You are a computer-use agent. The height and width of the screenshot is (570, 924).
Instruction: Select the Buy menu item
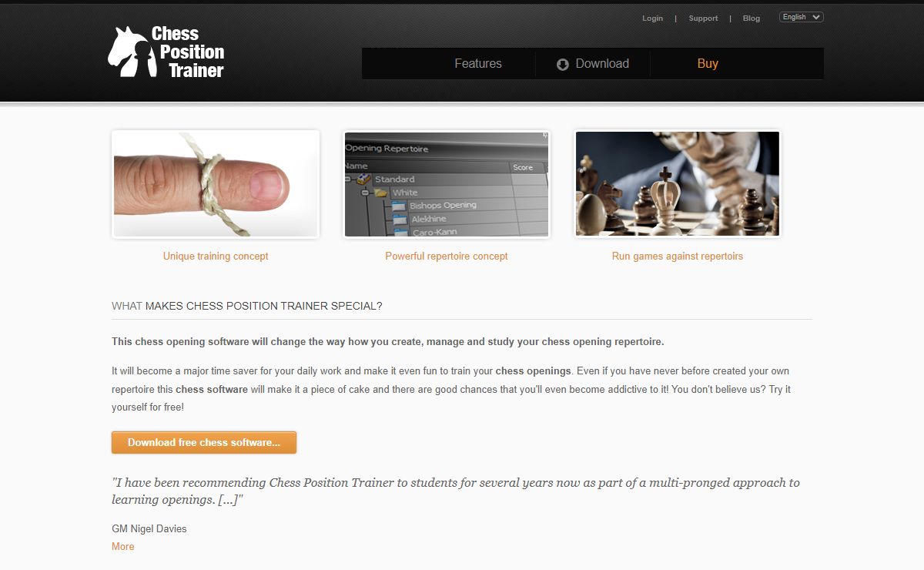click(708, 64)
